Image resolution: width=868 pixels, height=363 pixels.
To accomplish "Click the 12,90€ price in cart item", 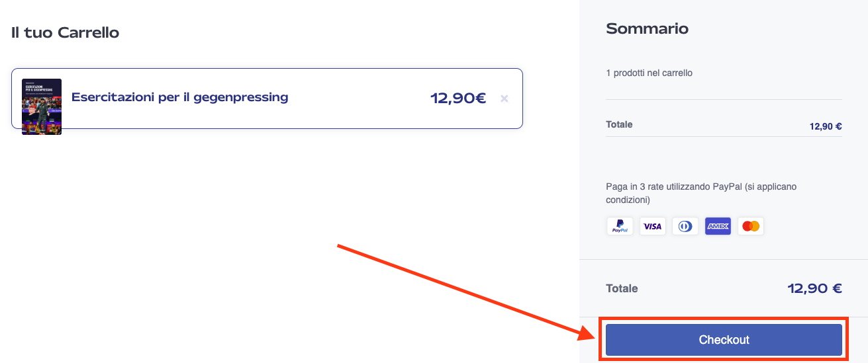I will pyautogui.click(x=458, y=99).
